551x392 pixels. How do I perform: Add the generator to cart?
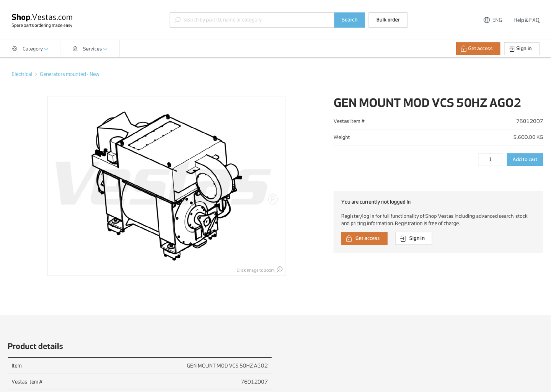pyautogui.click(x=525, y=160)
